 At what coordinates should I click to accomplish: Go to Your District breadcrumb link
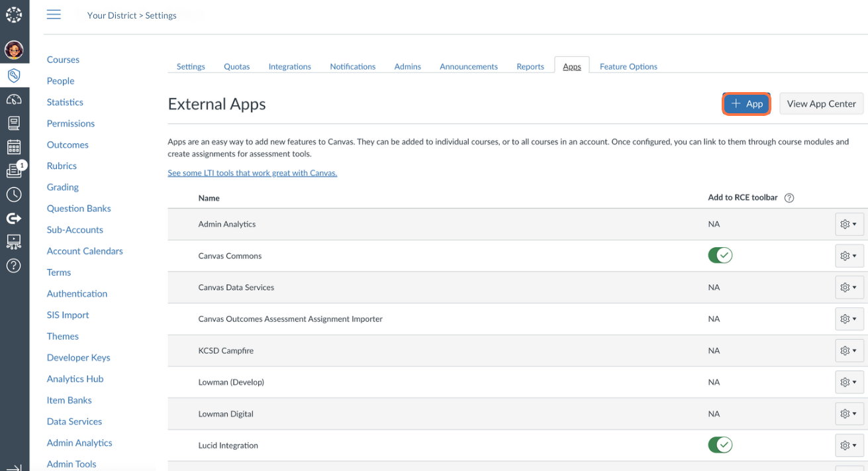[112, 15]
